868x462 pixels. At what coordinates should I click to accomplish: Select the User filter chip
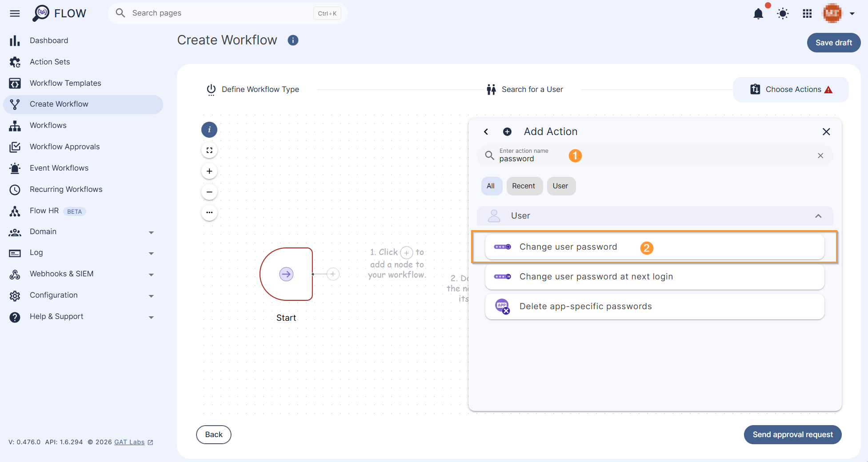tap(560, 186)
